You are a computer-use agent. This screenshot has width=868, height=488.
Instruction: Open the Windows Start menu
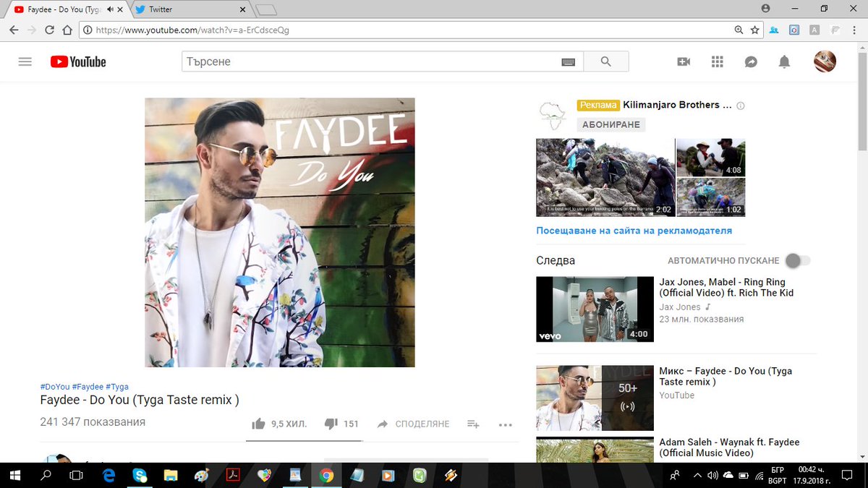click(16, 475)
